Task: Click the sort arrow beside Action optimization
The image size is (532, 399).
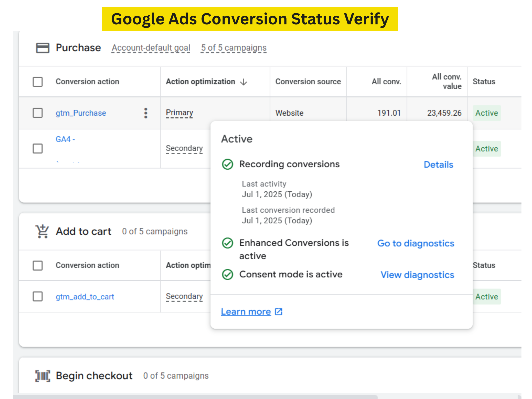Action: (x=244, y=82)
